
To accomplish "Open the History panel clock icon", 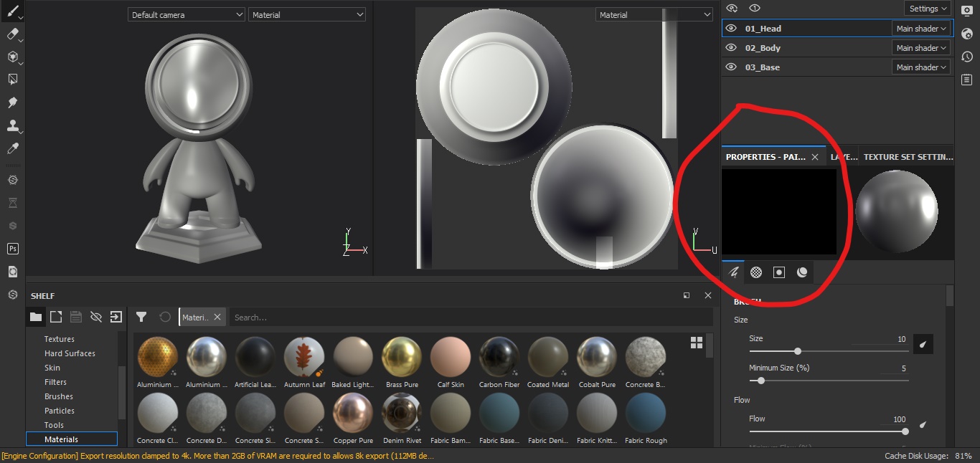I will coord(966,57).
